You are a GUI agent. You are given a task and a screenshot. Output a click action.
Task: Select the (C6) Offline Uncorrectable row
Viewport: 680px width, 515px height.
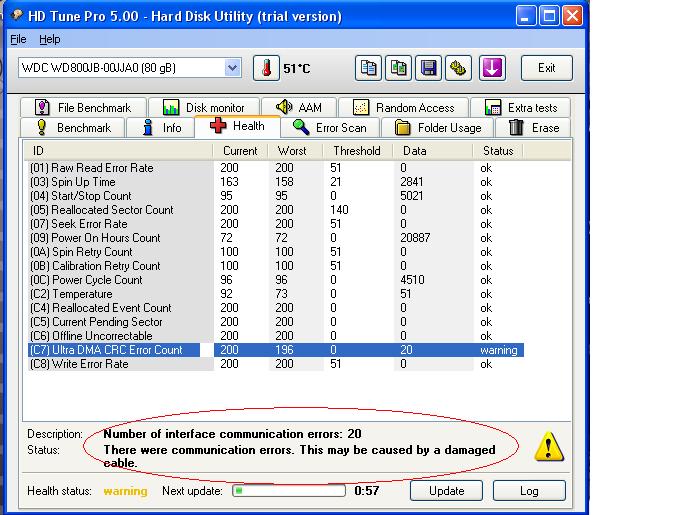coord(276,336)
